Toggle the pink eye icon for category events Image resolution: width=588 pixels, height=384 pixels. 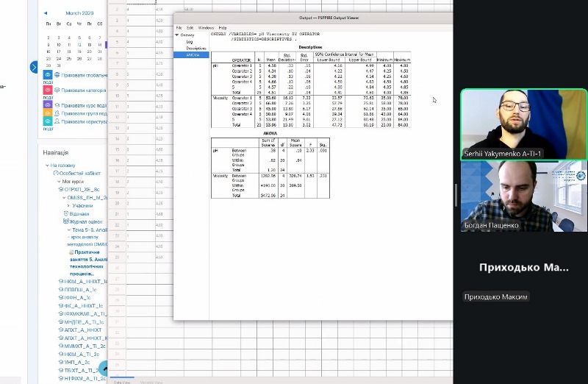pos(48,90)
